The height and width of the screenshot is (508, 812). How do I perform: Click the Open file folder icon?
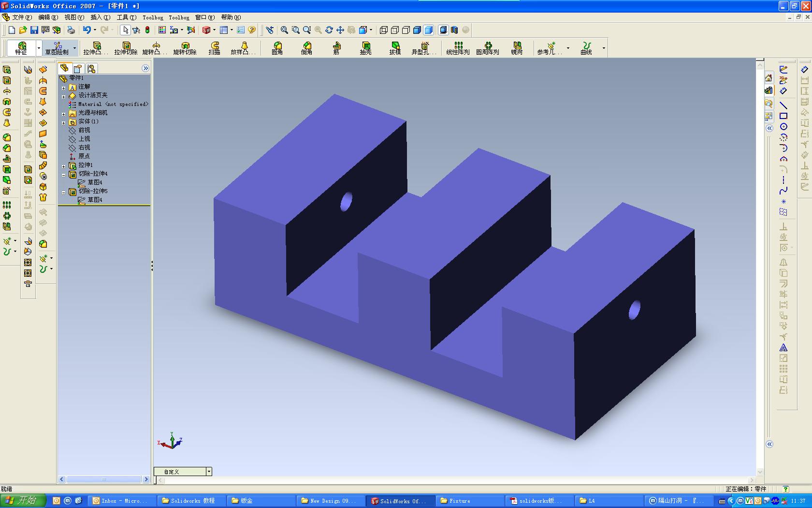pyautogui.click(x=23, y=30)
